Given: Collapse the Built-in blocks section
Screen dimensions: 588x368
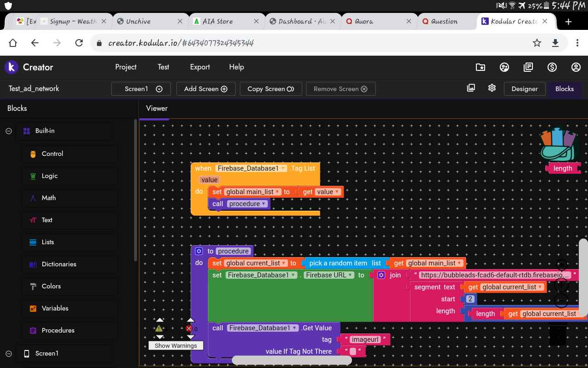Looking at the screenshot, I should pyautogui.click(x=8, y=131).
